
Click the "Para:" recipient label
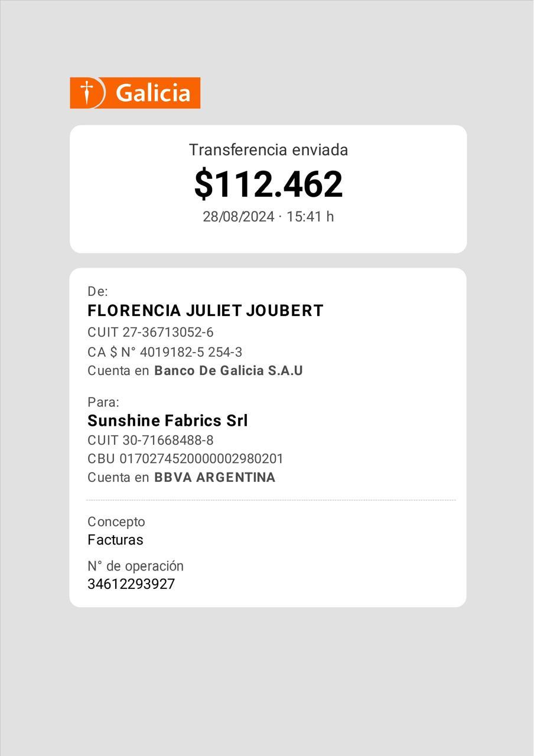103,402
